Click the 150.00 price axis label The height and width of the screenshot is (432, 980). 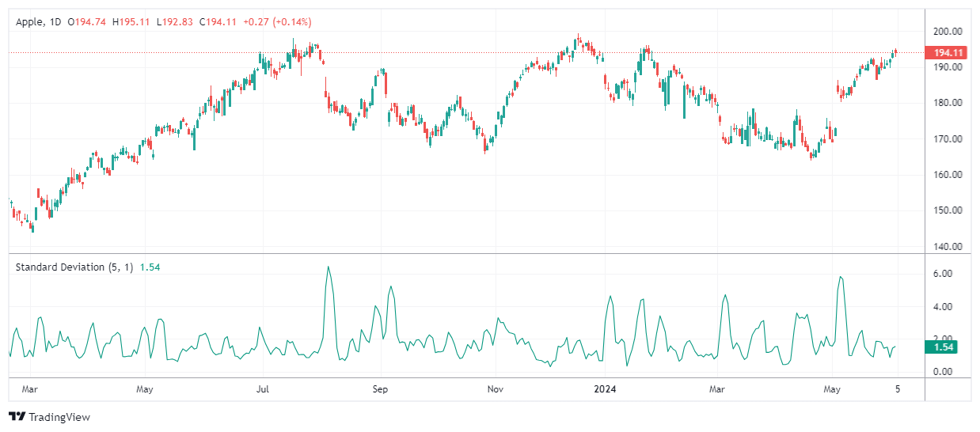coord(948,210)
